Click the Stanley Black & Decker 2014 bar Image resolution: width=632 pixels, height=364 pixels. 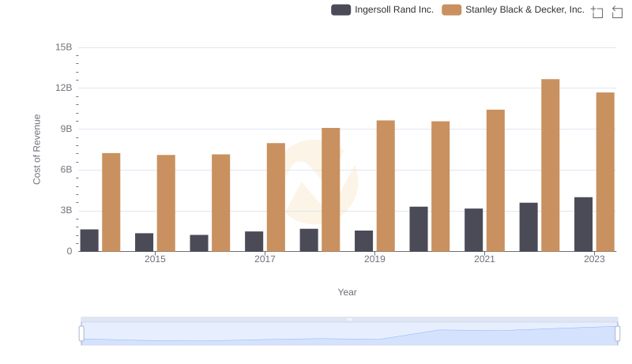[x=111, y=202]
